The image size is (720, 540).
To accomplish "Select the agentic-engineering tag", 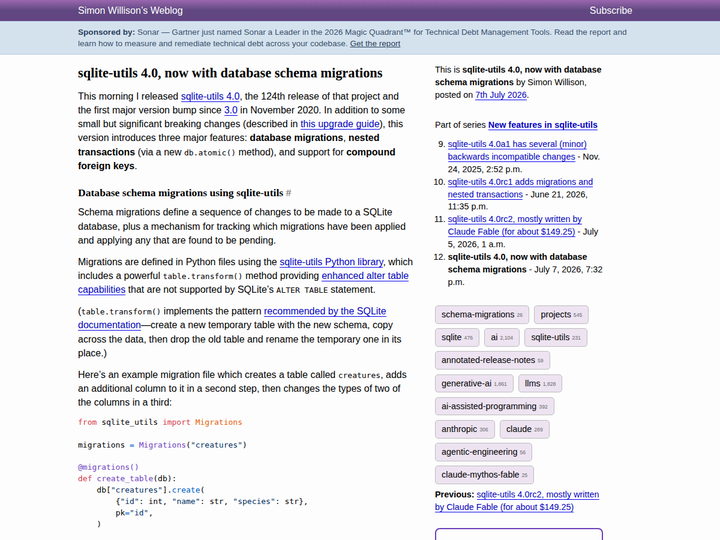I will 483,452.
